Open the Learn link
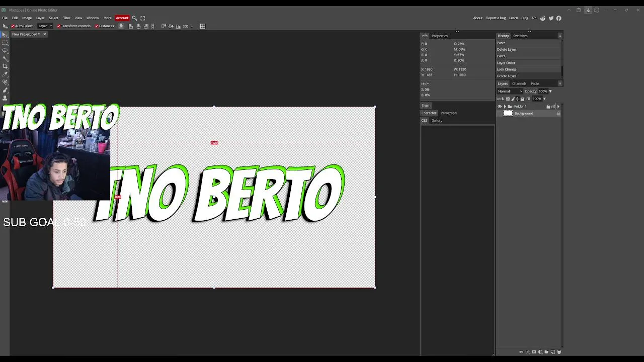Viewport: 644px width, 362px height. tap(514, 18)
